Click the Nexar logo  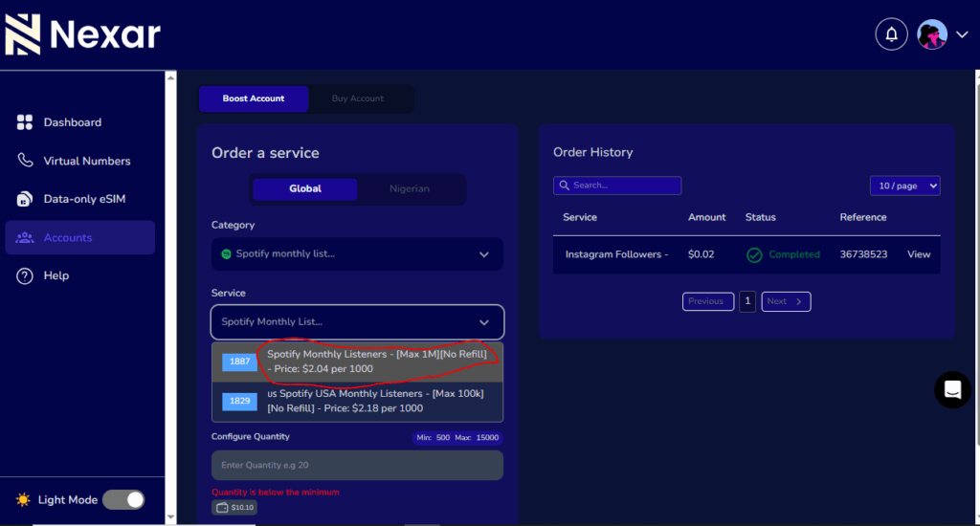(x=83, y=35)
